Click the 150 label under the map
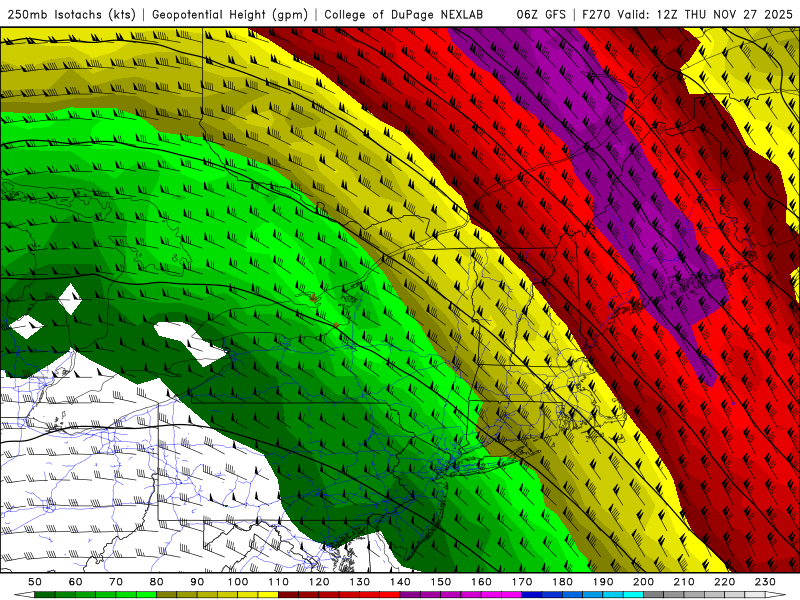 (x=441, y=582)
